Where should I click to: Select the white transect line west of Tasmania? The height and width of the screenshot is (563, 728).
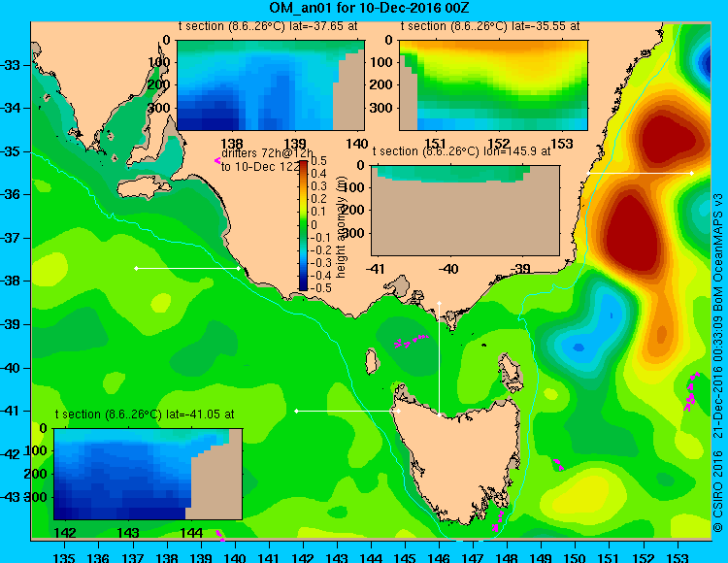pyautogui.click(x=347, y=411)
